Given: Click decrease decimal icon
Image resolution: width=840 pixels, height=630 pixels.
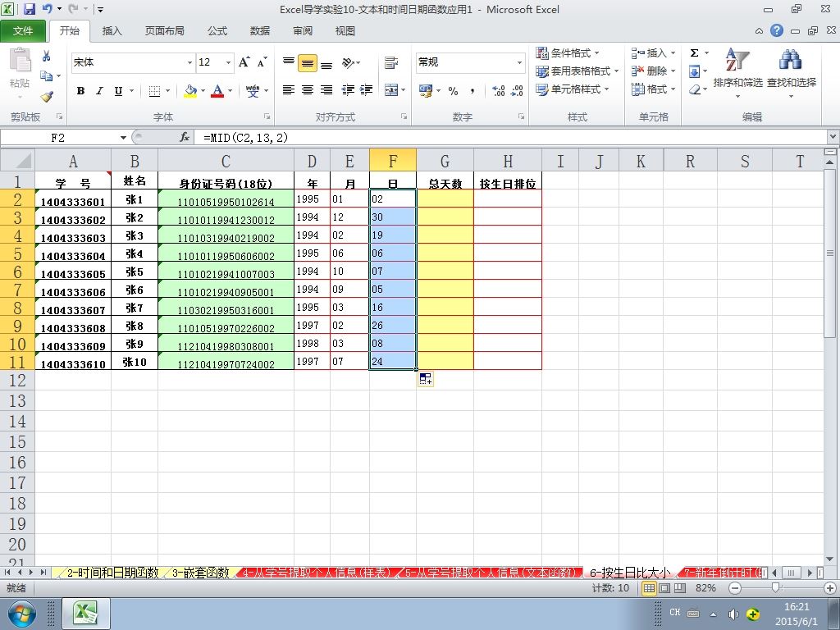Looking at the screenshot, I should [517, 91].
